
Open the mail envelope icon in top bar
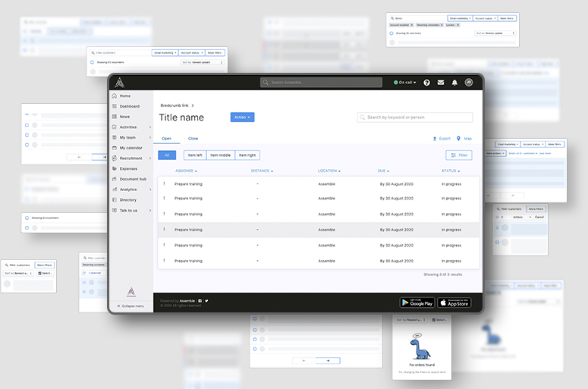coord(441,82)
